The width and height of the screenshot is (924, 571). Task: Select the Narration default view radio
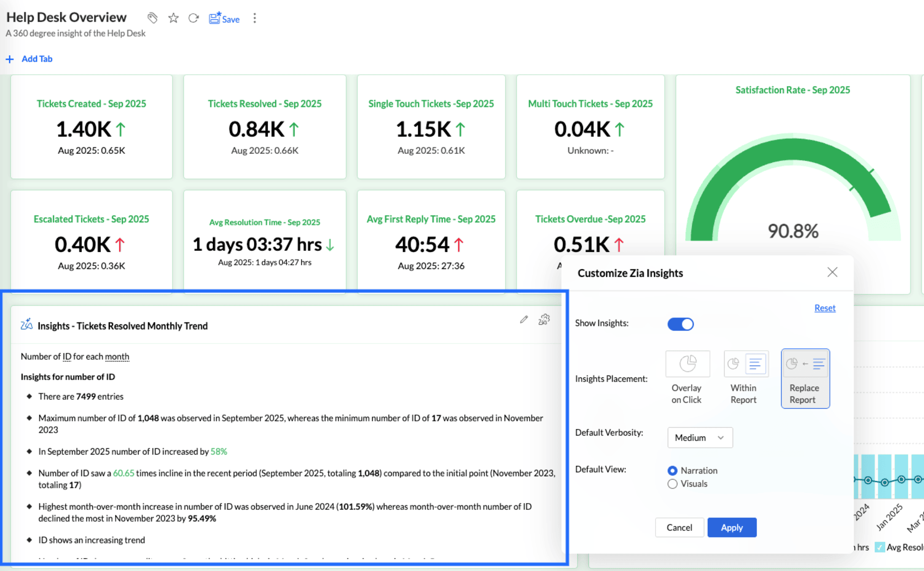point(672,471)
